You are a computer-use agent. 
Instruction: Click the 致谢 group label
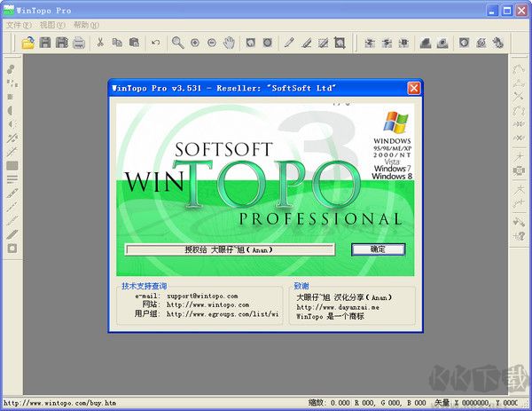pos(301,286)
